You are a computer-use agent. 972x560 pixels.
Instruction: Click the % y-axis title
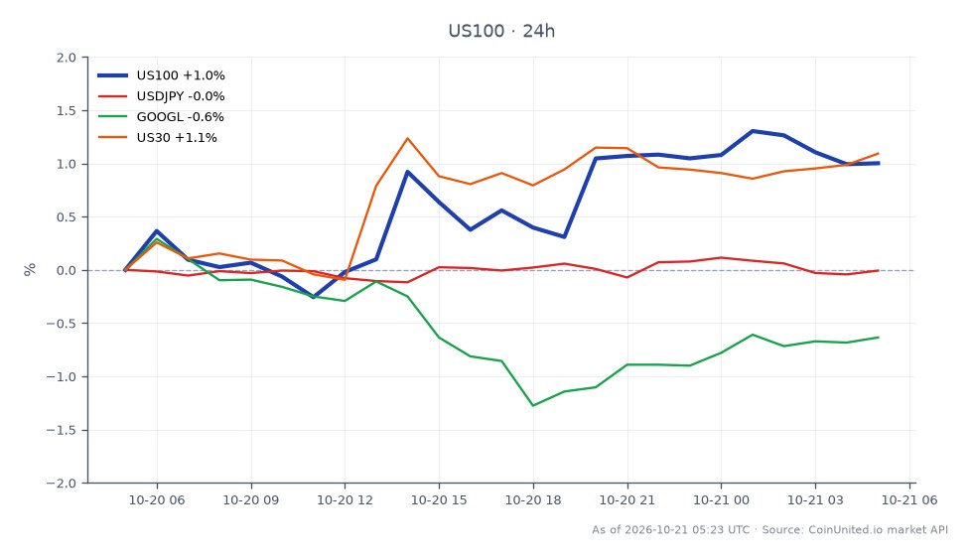coord(30,270)
